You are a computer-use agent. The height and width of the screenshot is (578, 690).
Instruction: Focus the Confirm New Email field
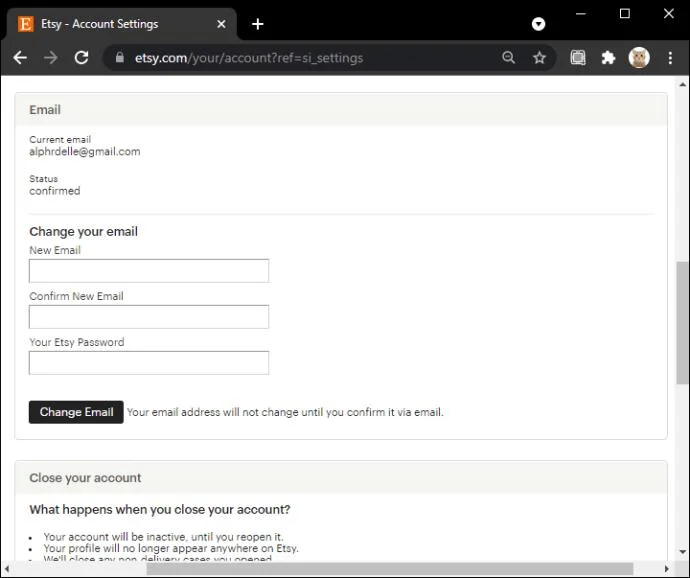tap(149, 317)
